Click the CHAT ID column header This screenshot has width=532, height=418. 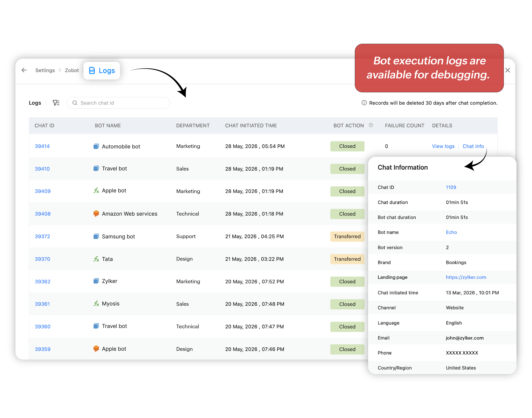point(44,126)
